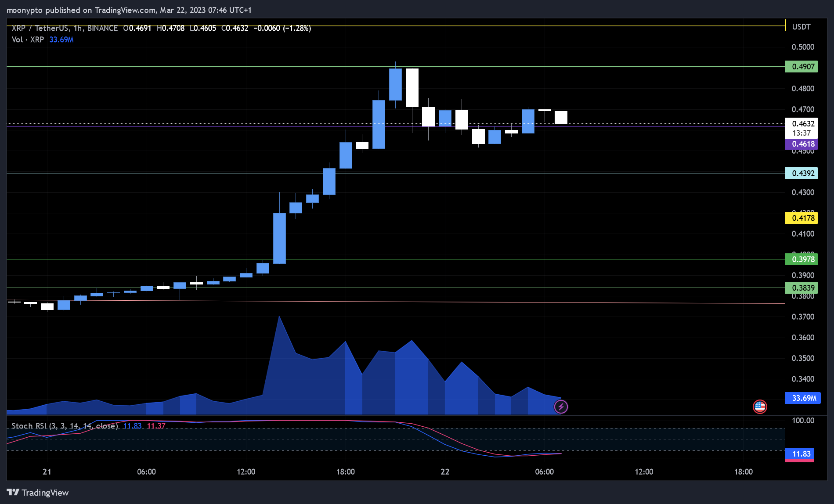This screenshot has width=834, height=504.
Task: Click the 0.4907 green price label
Action: [802, 67]
